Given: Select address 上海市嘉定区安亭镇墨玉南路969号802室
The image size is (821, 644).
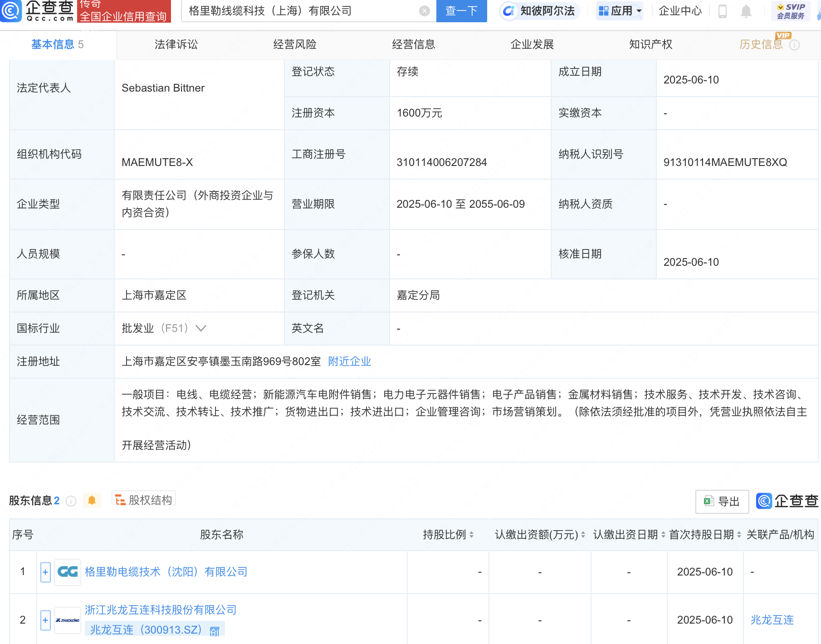Looking at the screenshot, I should (221, 361).
